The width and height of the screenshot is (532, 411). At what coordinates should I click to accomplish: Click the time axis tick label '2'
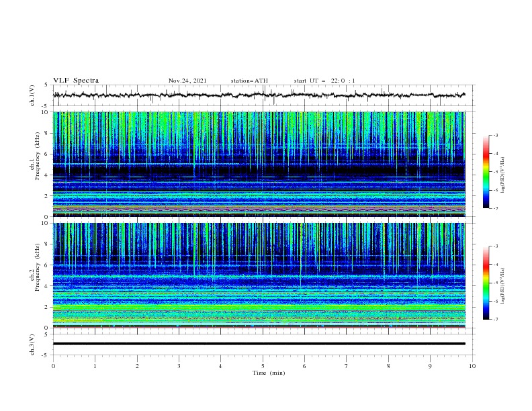[x=137, y=366]
